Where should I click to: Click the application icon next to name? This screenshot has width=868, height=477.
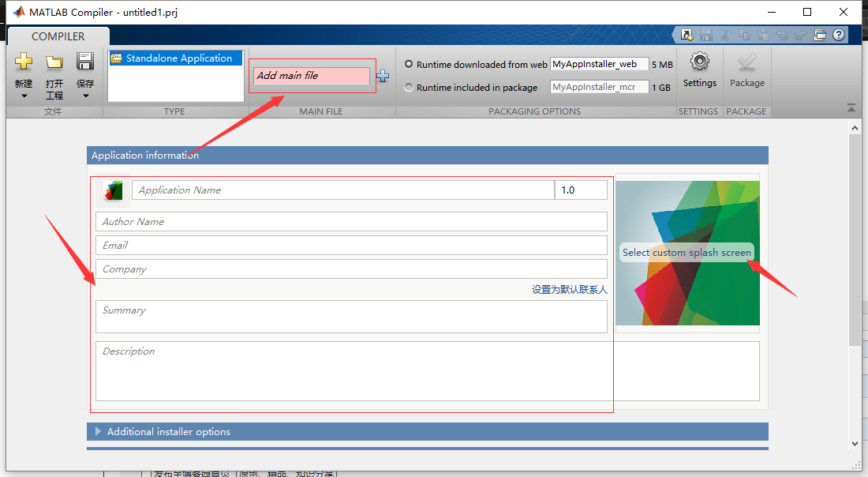(113, 190)
